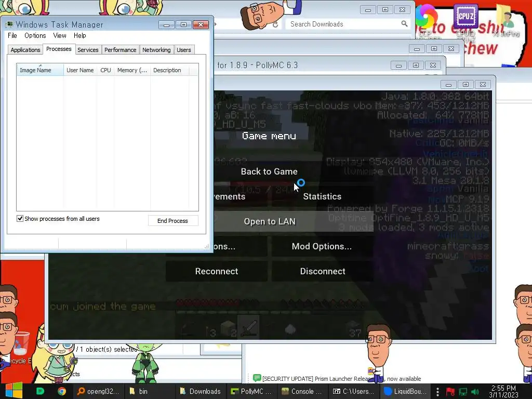
Task: Open the Xi JinPing folder desktop icon
Action: pyautogui.click(x=506, y=21)
